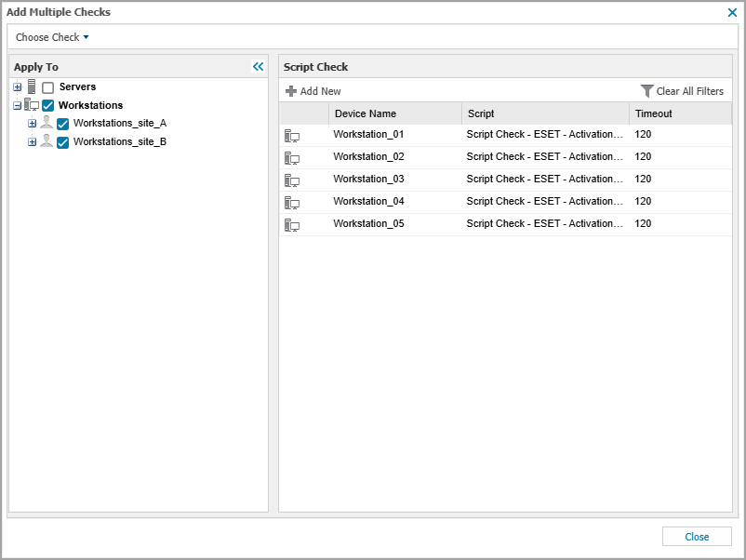Clear All Filters in the grid

682,91
